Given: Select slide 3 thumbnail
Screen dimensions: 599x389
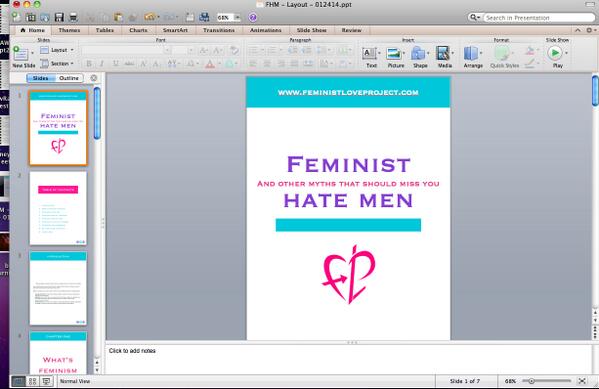Looking at the screenshot, I should (x=58, y=288).
